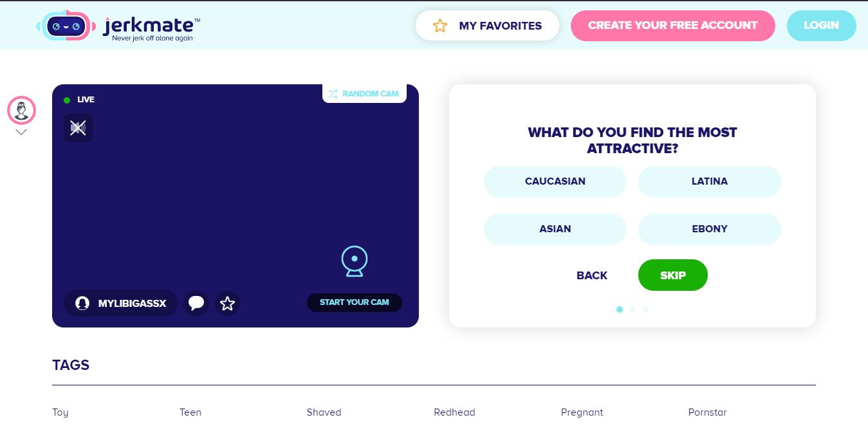Click the green Skip button
This screenshot has height=424, width=868.
point(672,275)
